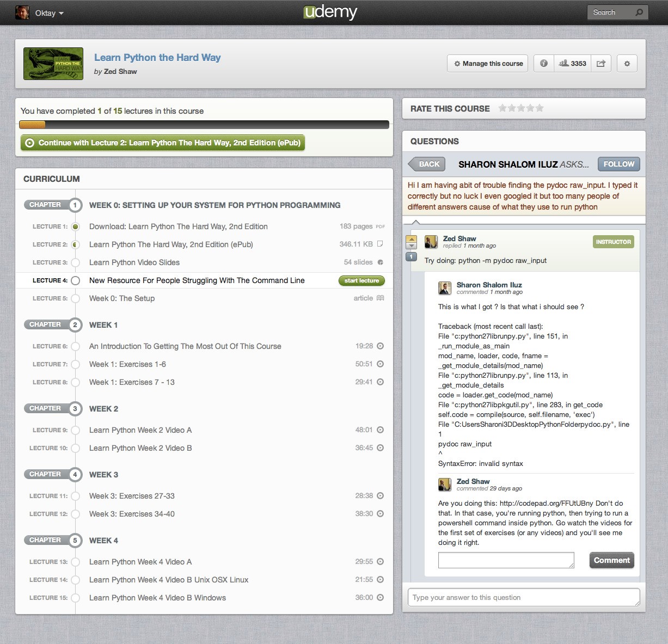This screenshot has height=644, width=668.
Task: Toggle Lecture 4 completion circle
Action: tap(76, 280)
